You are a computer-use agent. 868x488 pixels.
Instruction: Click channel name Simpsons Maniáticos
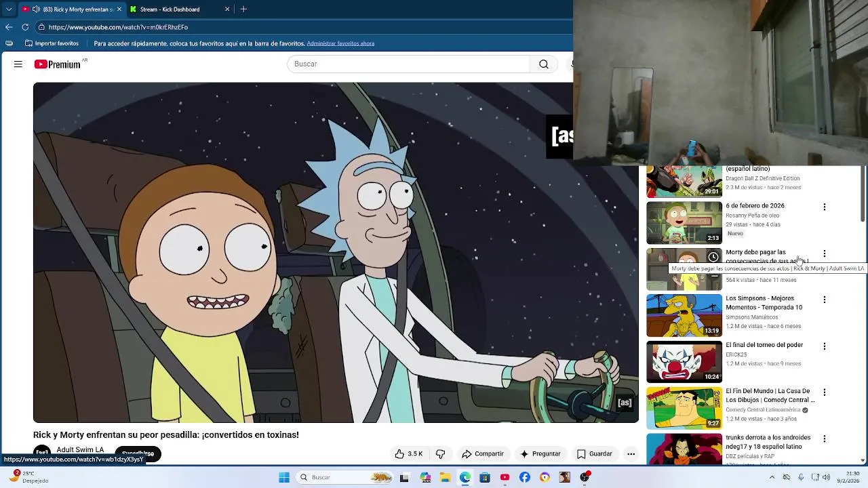point(752,317)
